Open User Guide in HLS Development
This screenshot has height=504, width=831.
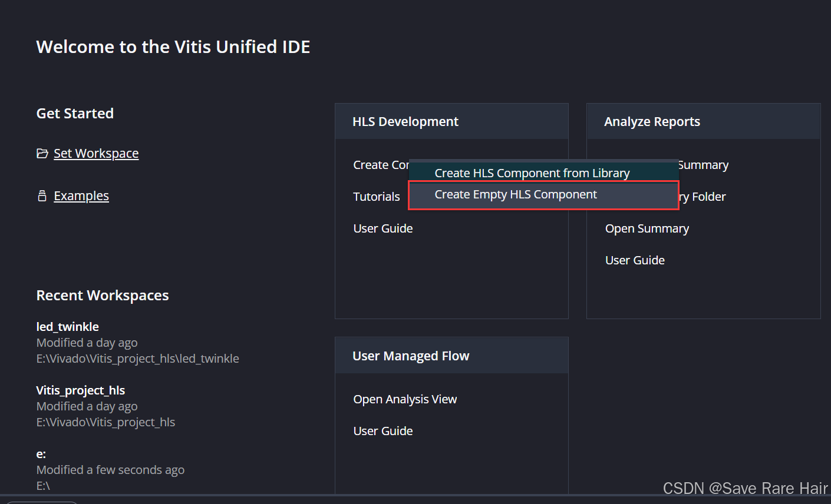point(383,228)
